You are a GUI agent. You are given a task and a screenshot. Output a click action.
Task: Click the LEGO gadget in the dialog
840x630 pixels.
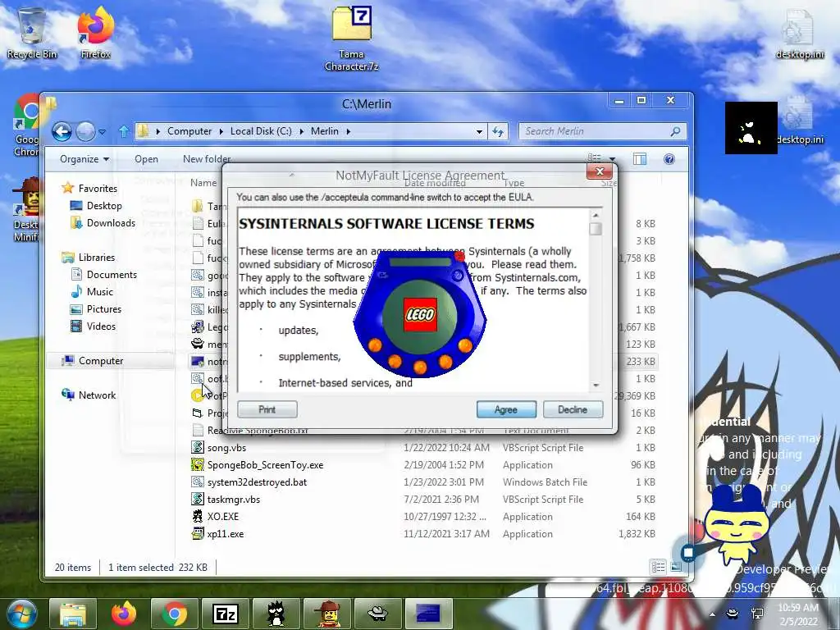(x=419, y=313)
